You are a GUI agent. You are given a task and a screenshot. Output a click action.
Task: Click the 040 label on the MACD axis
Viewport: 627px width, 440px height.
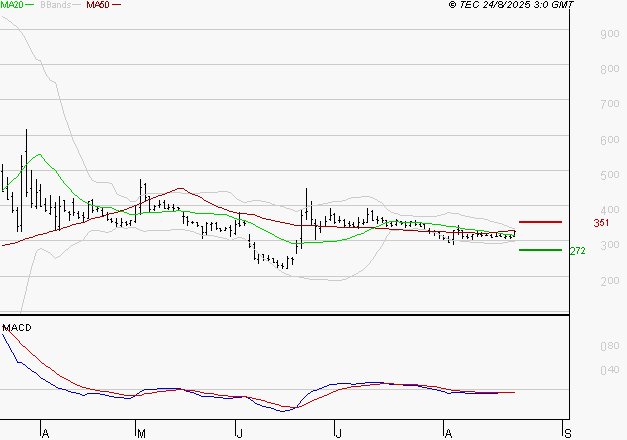(607, 371)
